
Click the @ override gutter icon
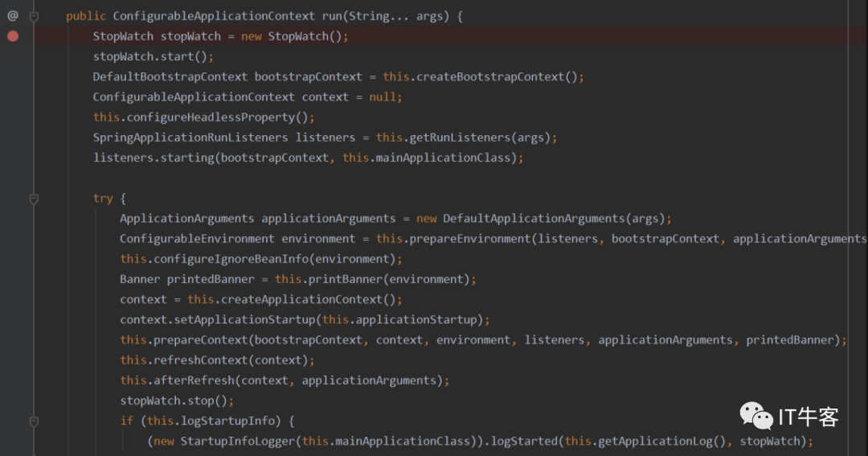[12, 15]
